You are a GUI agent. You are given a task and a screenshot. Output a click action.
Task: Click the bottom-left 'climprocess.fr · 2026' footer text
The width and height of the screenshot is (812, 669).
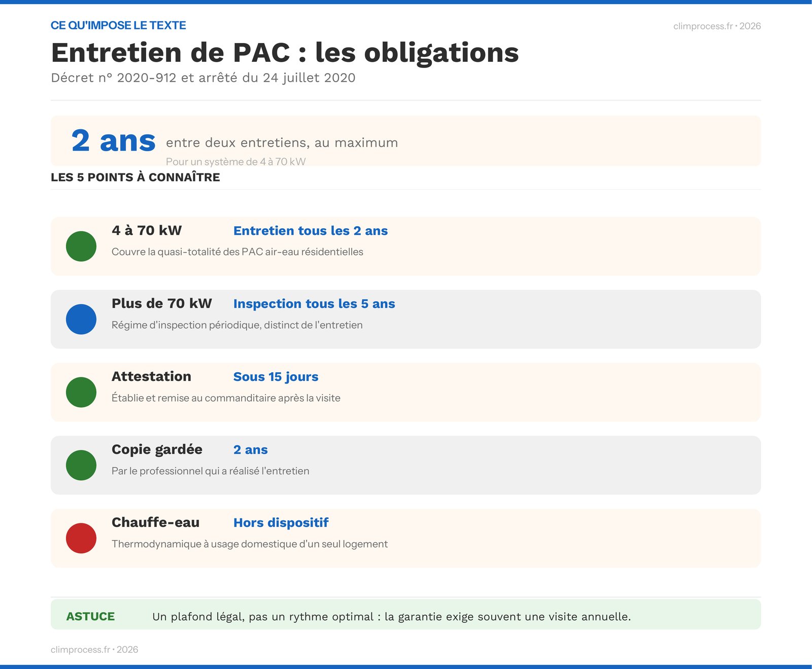click(x=94, y=650)
